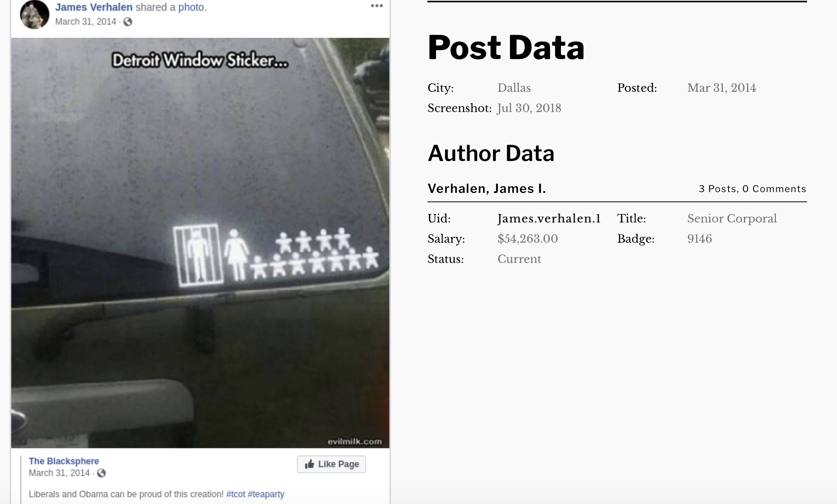Screen dimensions: 837x504
Task: Click James Verhalen's profile picture
Action: click(35, 14)
